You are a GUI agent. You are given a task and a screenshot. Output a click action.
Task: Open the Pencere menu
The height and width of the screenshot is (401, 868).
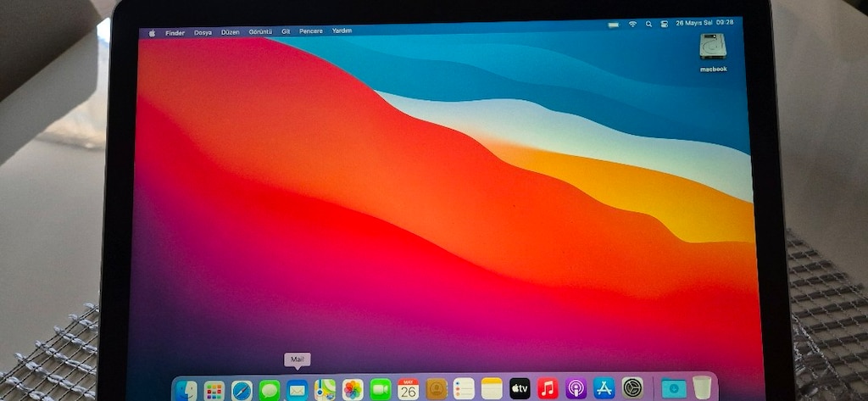311,31
